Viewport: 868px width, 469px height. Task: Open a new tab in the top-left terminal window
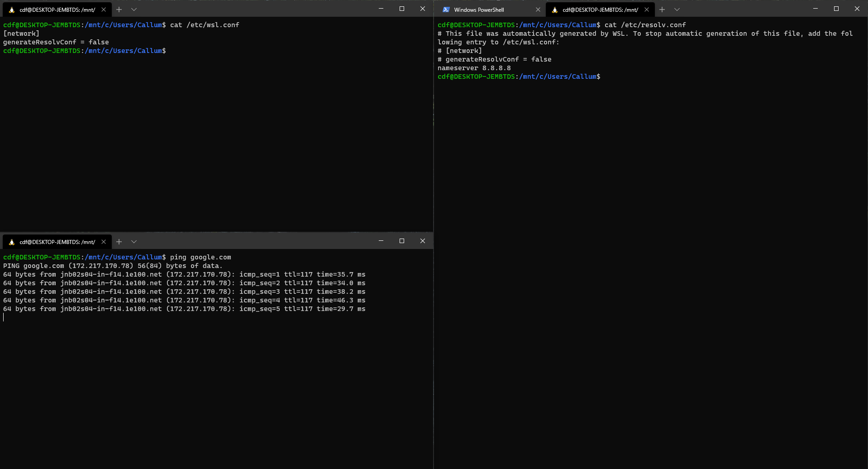click(x=119, y=9)
